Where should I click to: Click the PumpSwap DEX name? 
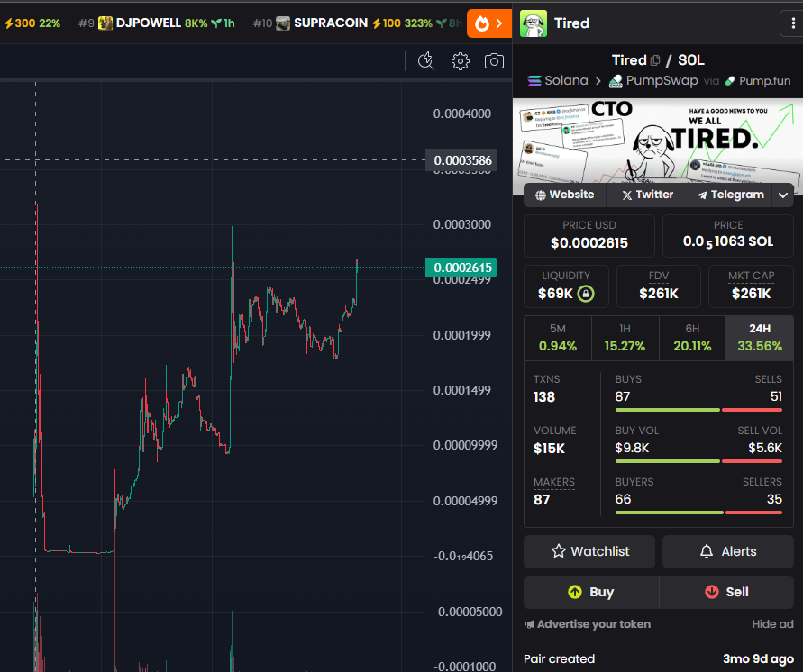tap(662, 81)
